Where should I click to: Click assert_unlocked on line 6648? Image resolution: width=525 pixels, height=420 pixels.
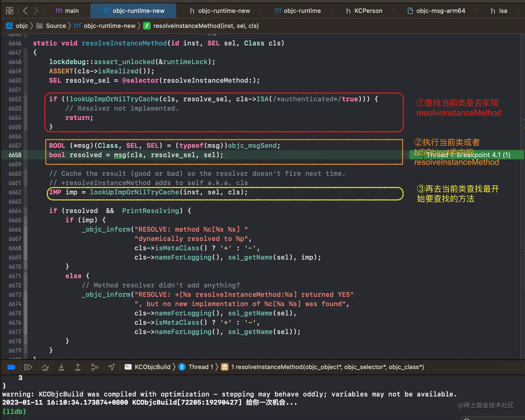point(124,62)
